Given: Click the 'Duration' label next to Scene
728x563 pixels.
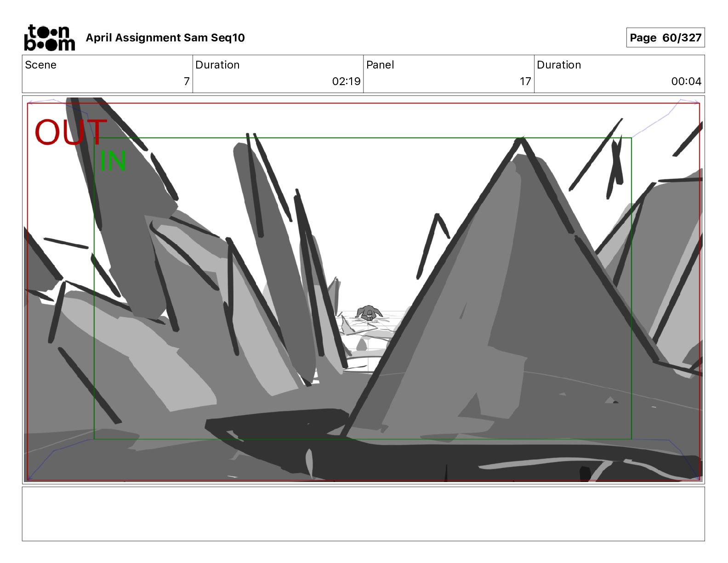Looking at the screenshot, I should coord(217,65).
